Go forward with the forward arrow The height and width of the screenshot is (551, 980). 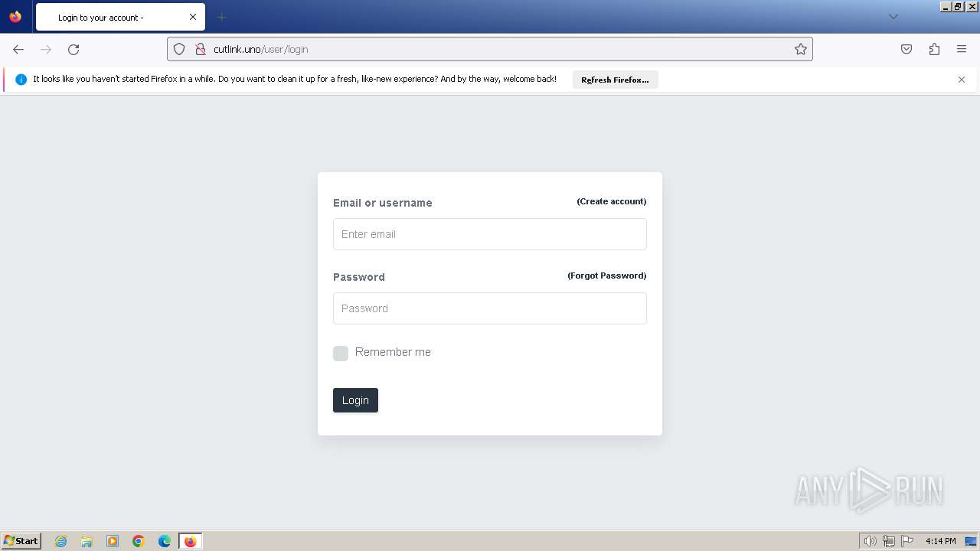point(46,49)
